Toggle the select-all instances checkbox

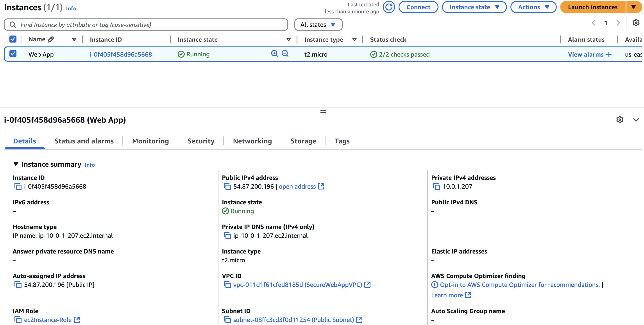[13, 39]
